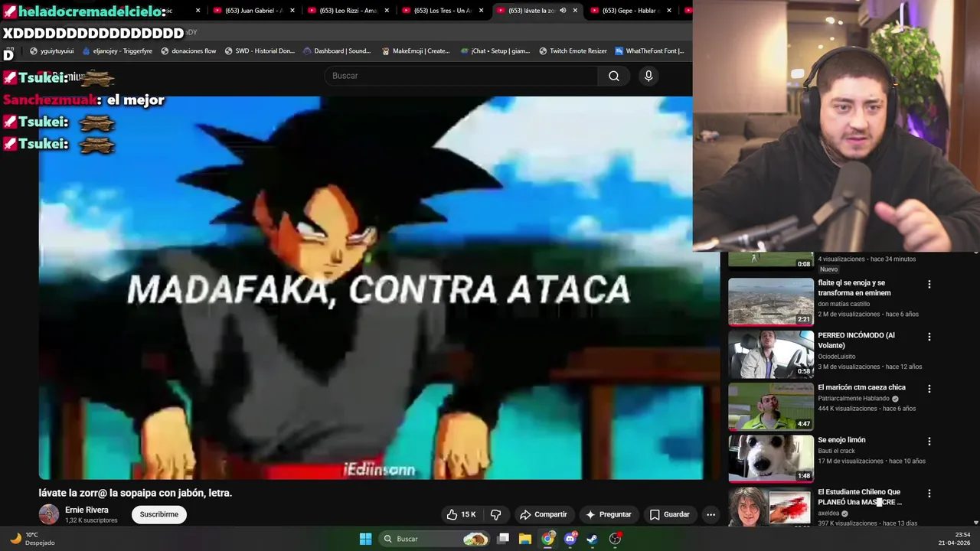Image resolution: width=980 pixels, height=551 pixels.
Task: Click the Suscribirme button
Action: click(x=159, y=514)
